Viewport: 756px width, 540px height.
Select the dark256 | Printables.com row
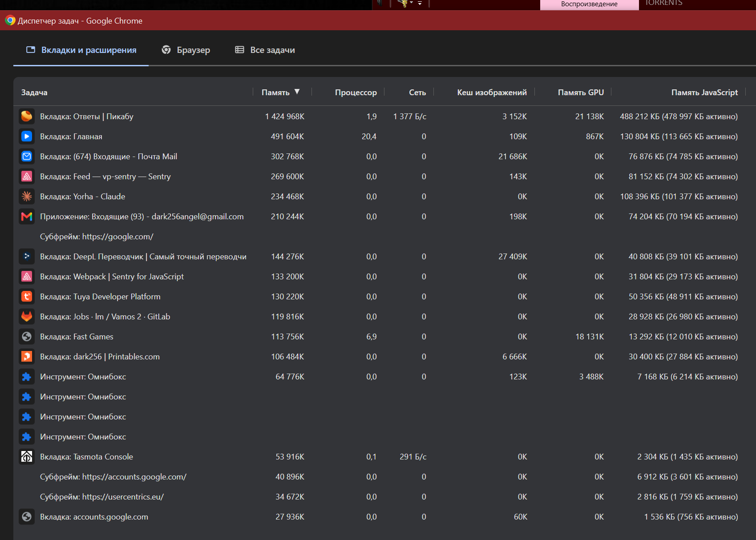384,357
